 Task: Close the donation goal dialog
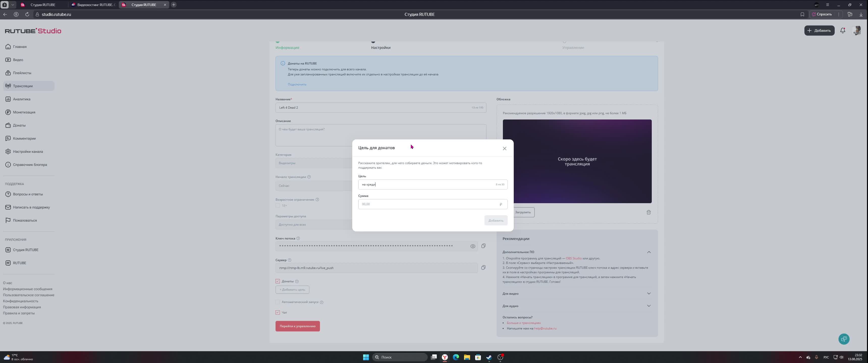[504, 148]
